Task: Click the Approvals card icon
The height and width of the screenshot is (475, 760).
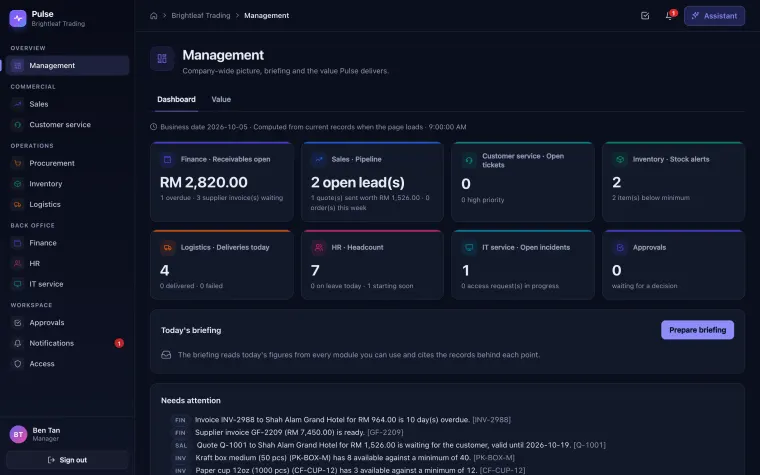Action: (x=619, y=248)
